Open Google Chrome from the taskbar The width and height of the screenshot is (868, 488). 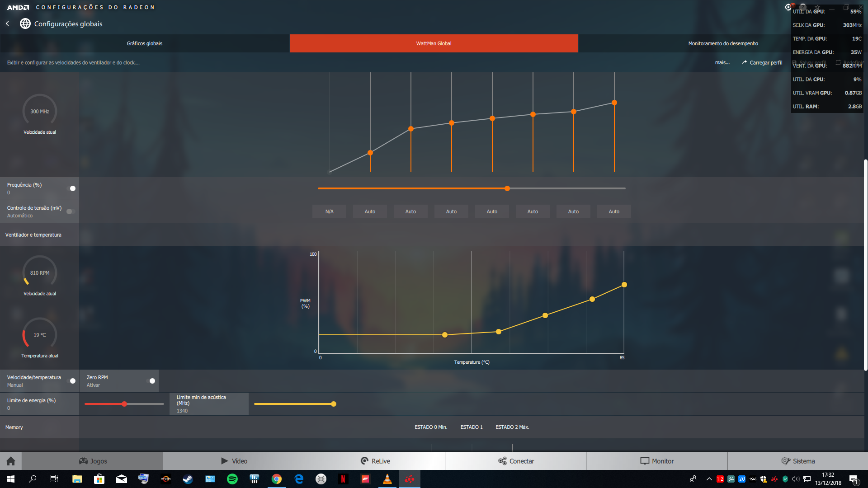click(276, 479)
